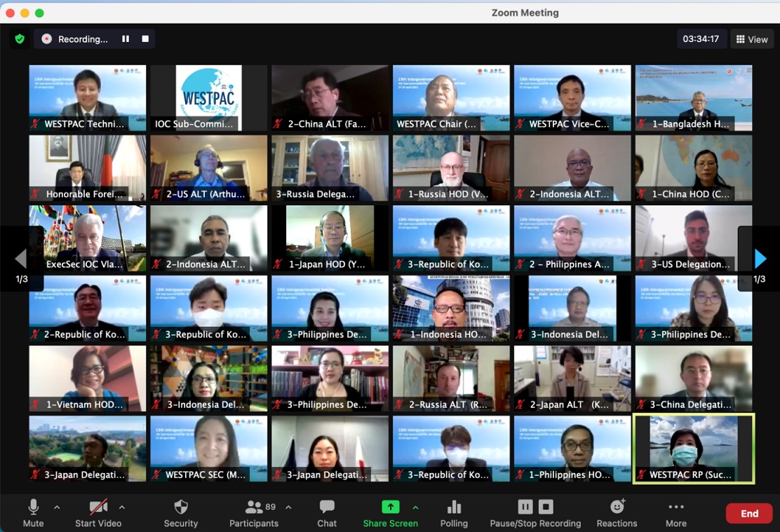
Task: Open the View layout menu
Action: pos(752,39)
